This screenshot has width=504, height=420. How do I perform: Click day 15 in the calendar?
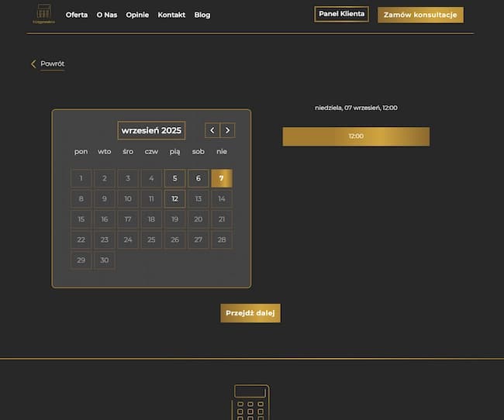click(81, 219)
